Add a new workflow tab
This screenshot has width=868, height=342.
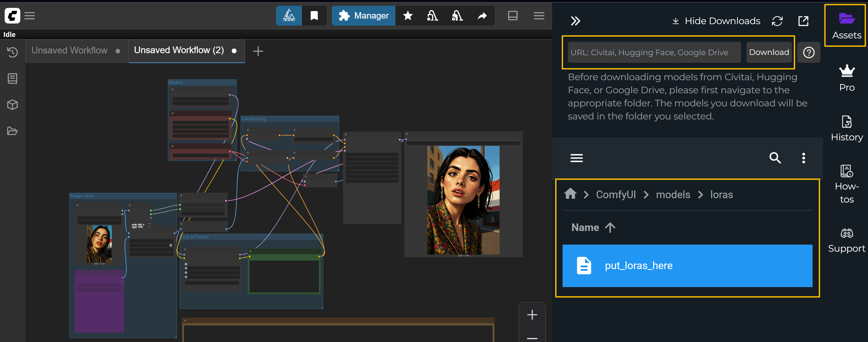[258, 51]
